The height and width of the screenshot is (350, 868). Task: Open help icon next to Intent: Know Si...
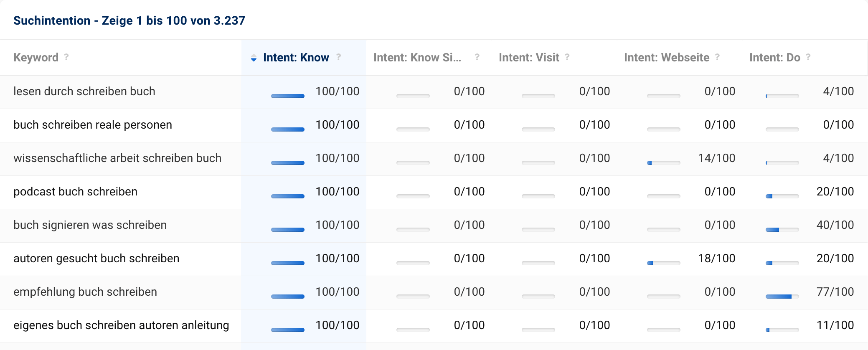pos(477,57)
